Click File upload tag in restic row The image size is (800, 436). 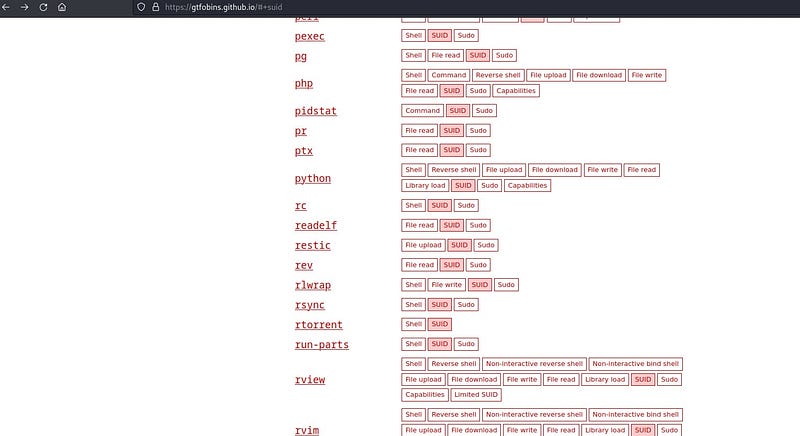click(423, 245)
